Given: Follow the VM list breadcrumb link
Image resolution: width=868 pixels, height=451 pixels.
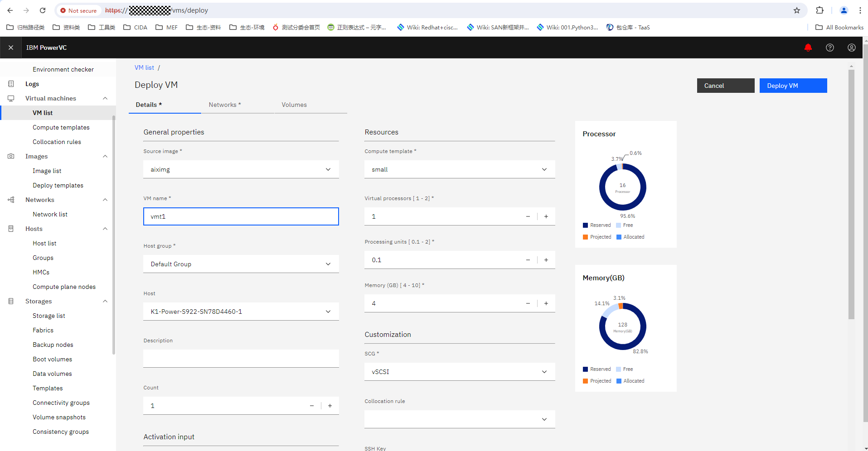Looking at the screenshot, I should (x=144, y=67).
